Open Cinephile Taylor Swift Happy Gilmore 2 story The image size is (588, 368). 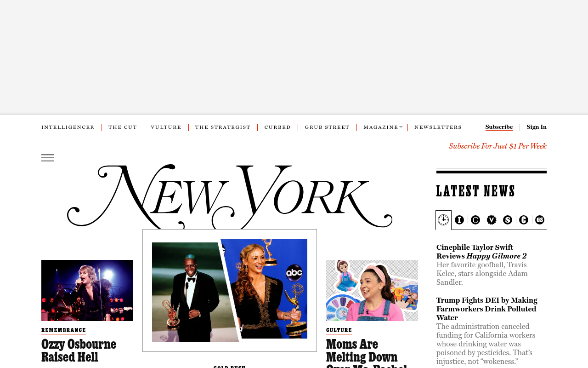coord(481,252)
